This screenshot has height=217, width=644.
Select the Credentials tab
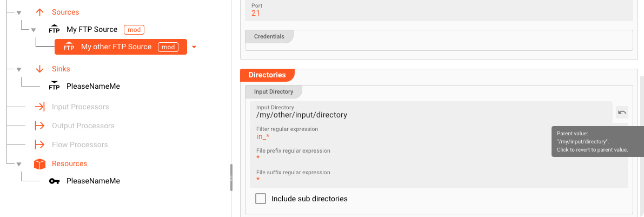click(269, 36)
